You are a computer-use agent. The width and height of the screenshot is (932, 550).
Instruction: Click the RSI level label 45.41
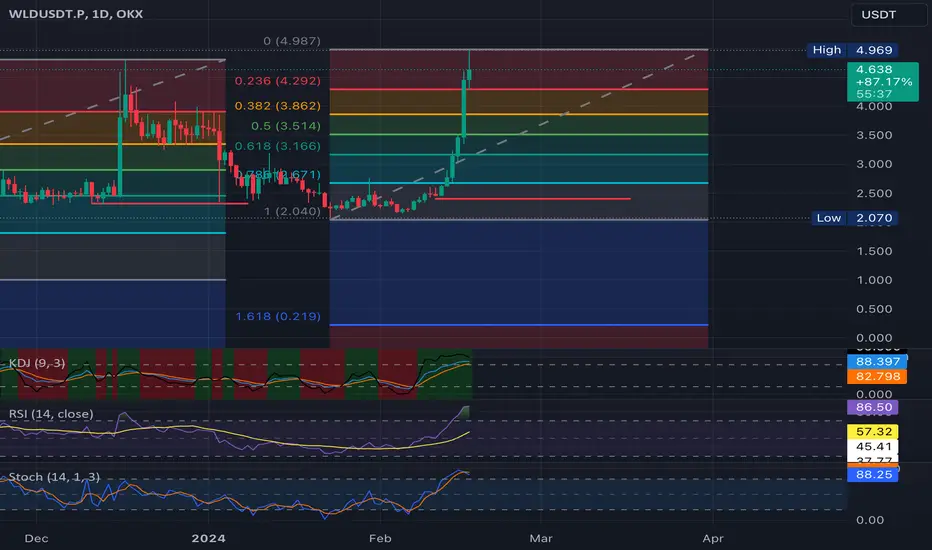click(873, 447)
